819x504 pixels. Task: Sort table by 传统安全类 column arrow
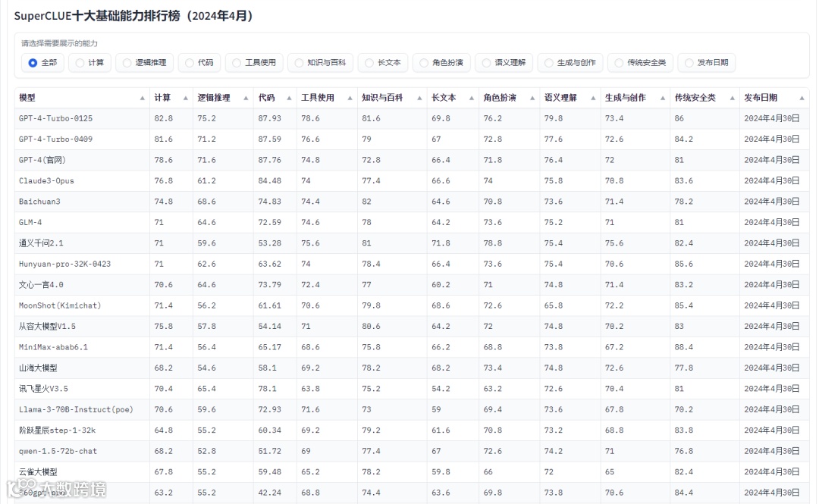(x=733, y=99)
